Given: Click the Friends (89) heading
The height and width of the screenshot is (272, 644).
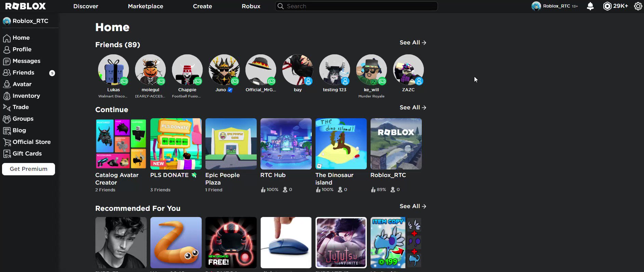Looking at the screenshot, I should [x=118, y=45].
